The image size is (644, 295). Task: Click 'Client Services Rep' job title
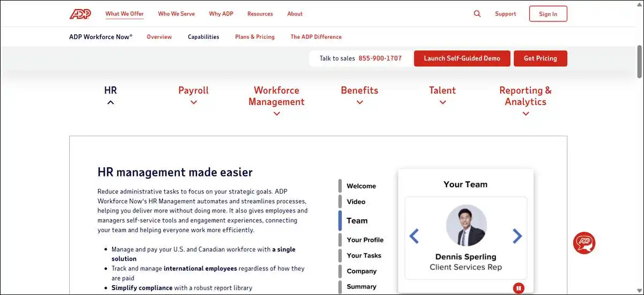click(466, 267)
